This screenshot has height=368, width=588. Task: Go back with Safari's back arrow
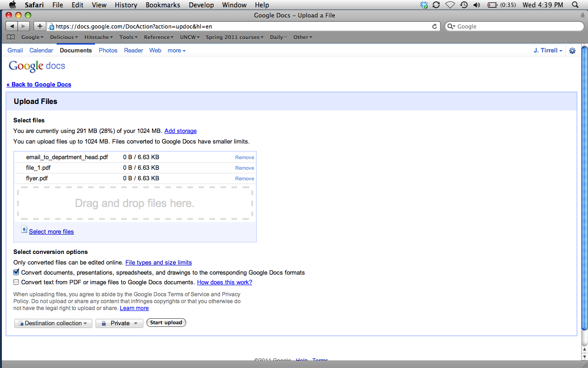[12, 26]
